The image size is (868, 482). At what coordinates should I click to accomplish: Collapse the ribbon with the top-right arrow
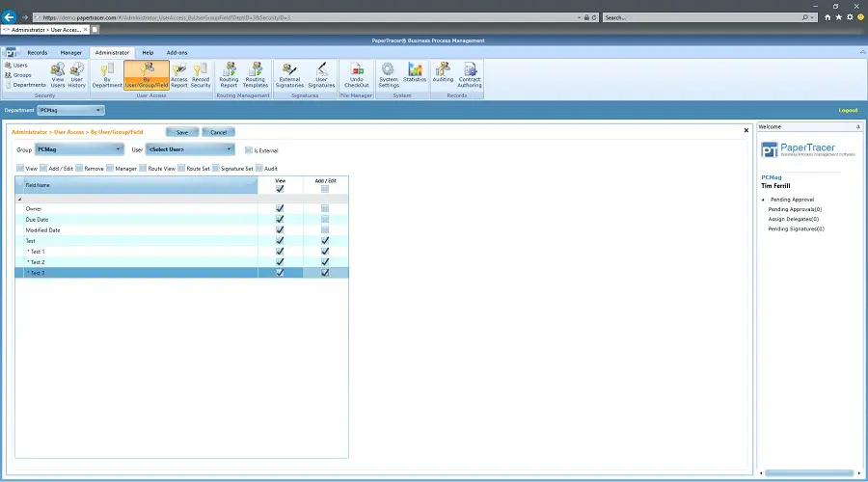862,52
